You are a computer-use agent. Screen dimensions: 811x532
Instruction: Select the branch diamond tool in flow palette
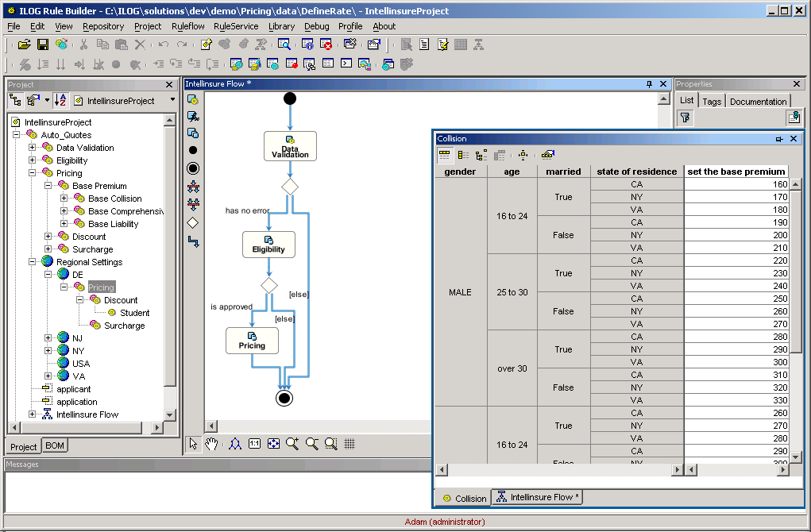(x=193, y=223)
